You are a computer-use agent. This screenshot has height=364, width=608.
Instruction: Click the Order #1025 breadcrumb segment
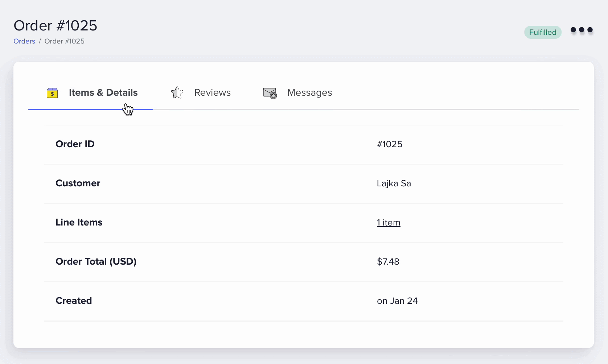(x=64, y=41)
